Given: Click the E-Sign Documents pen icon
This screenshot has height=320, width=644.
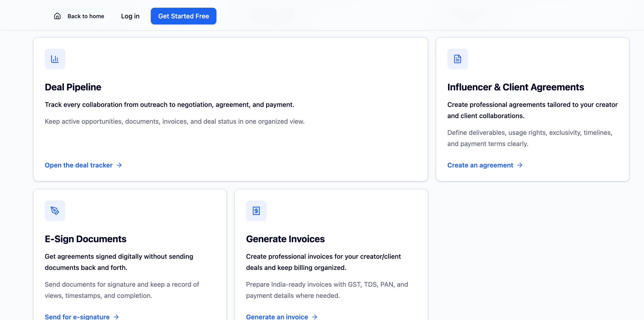Looking at the screenshot, I should click(55, 211).
